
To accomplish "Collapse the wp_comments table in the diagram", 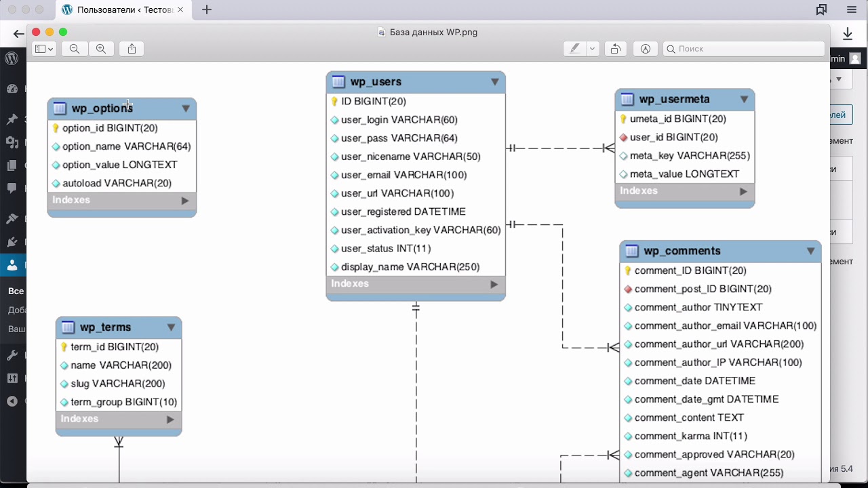I will pos(810,251).
